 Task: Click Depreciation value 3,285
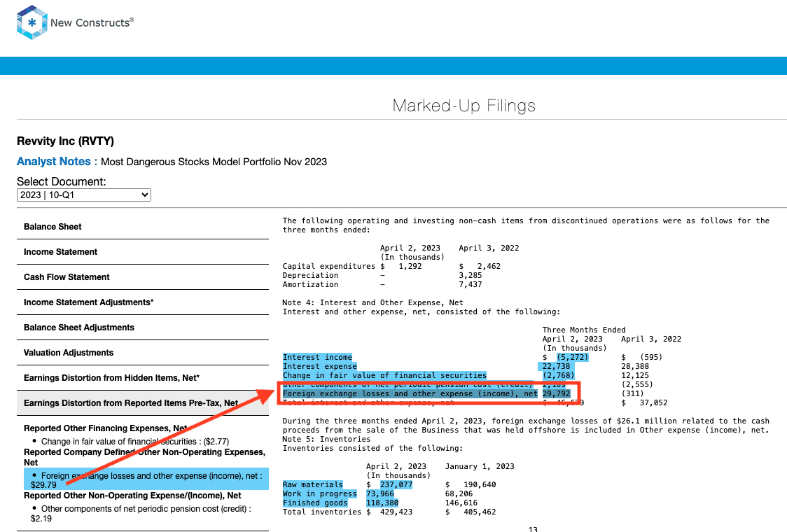point(471,276)
